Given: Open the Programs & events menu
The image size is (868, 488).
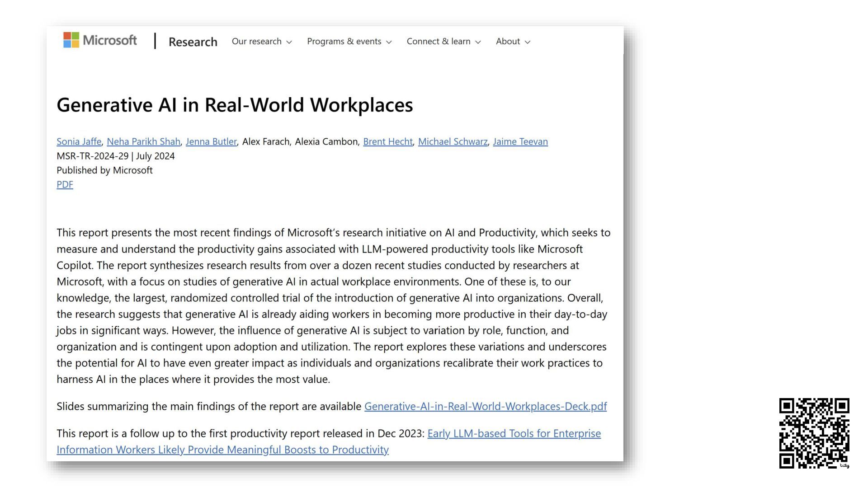Looking at the screenshot, I should coord(344,41).
